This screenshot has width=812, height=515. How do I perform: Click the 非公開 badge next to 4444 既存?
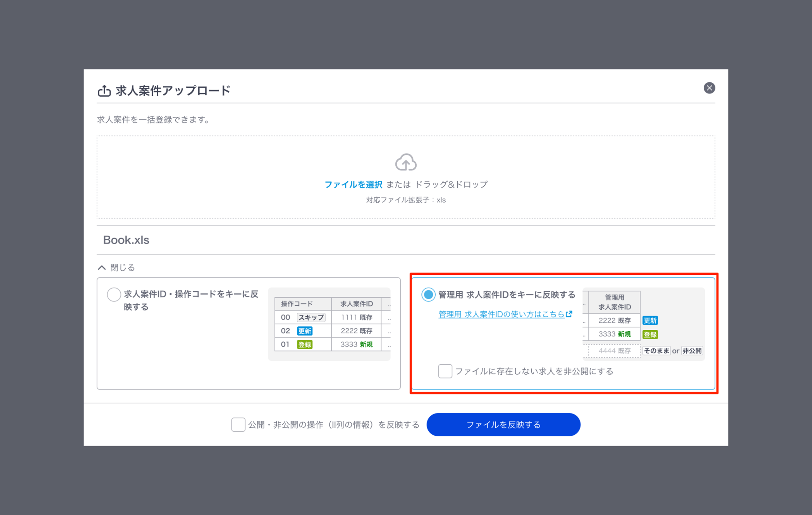tap(692, 350)
